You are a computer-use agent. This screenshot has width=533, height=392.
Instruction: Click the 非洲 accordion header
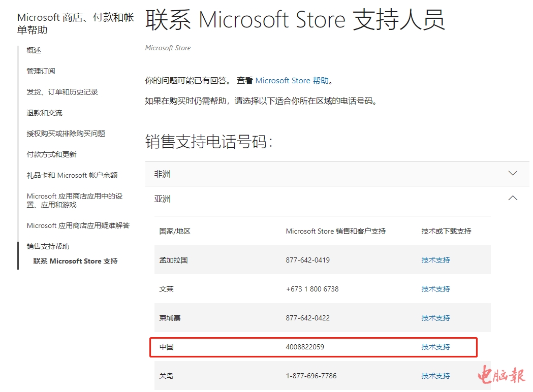point(163,174)
